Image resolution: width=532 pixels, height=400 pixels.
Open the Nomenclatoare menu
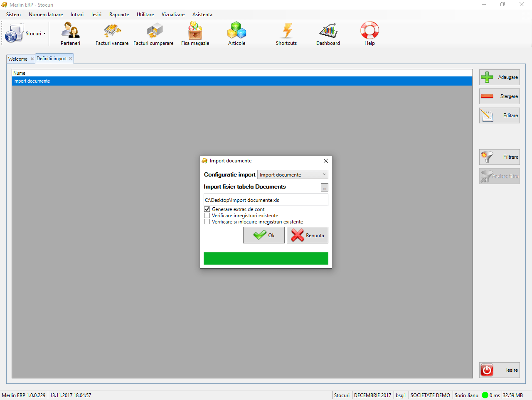pos(46,15)
